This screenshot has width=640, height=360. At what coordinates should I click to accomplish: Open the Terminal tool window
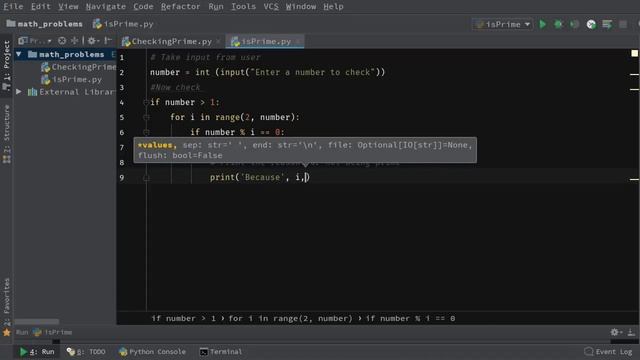tap(220, 352)
